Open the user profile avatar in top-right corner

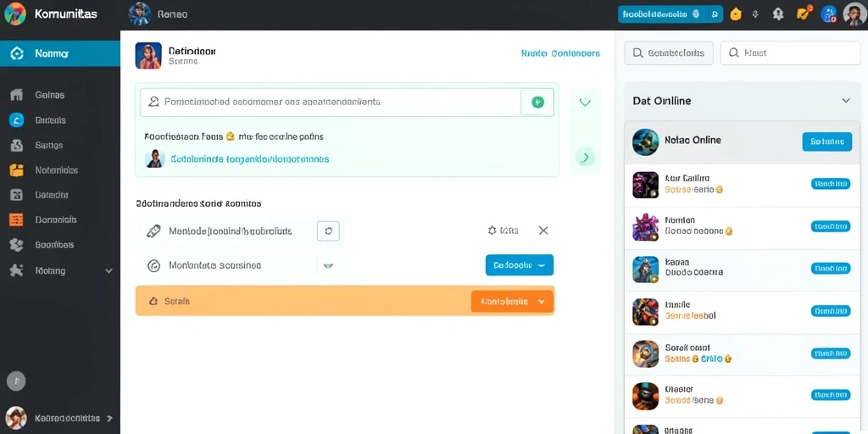coord(854,14)
